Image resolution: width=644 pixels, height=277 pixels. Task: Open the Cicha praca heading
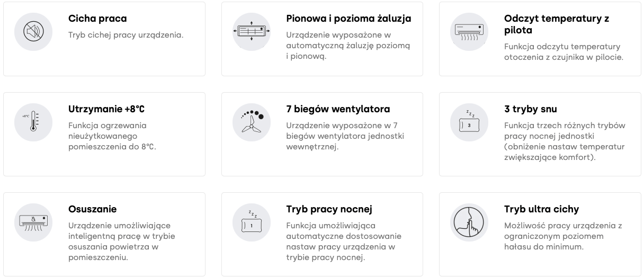coord(97,19)
